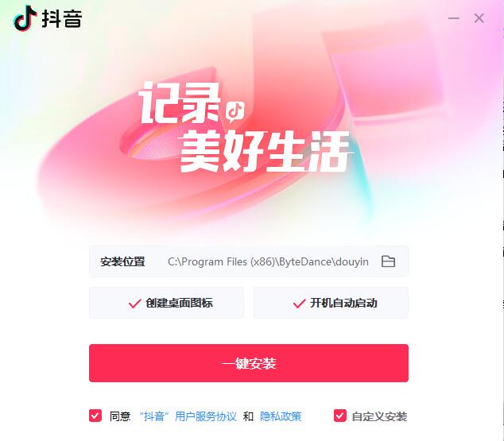
Task: Minimize the Douyin installer window
Action: (x=454, y=18)
